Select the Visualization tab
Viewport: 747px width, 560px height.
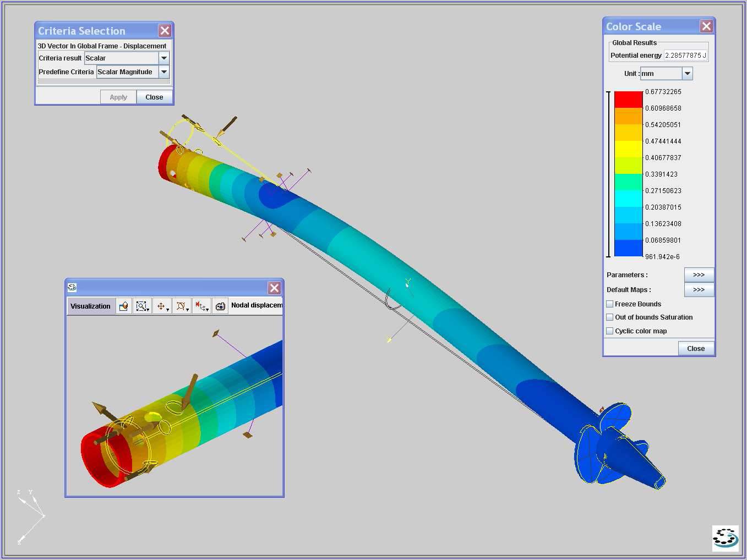(90, 306)
